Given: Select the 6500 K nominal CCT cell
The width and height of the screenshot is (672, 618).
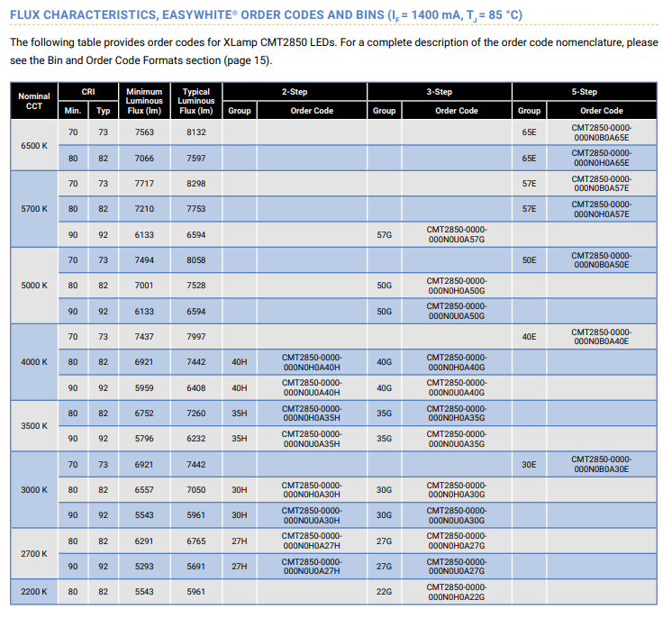Looking at the screenshot, I should pos(34,145).
